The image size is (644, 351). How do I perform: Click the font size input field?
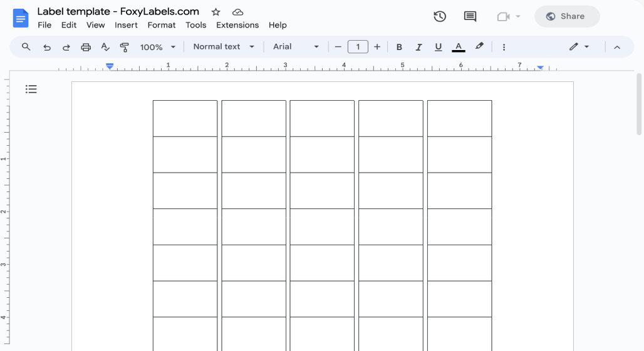click(x=358, y=47)
